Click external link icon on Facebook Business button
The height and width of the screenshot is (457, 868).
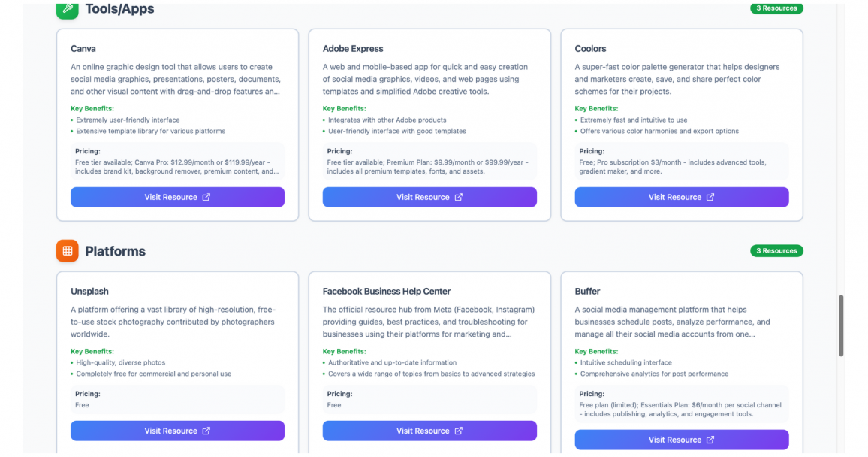coord(459,431)
